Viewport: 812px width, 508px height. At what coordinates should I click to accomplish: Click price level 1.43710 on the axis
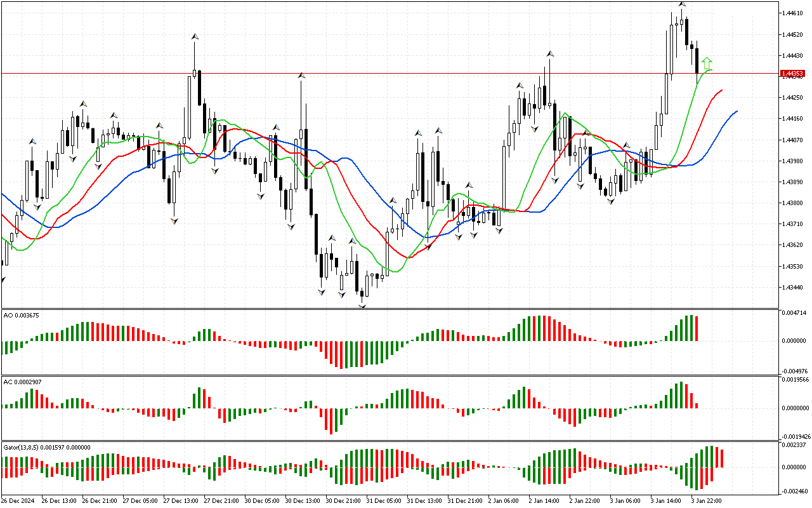792,224
